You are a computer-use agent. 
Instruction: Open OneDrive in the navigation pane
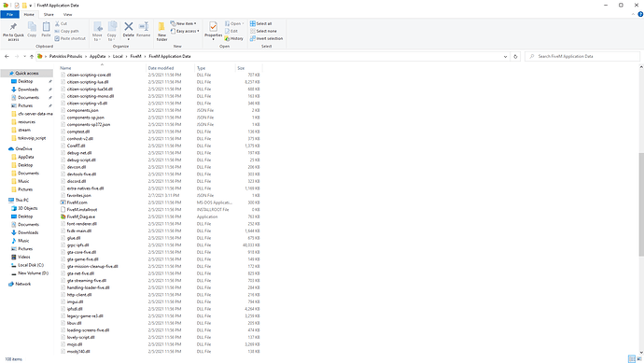pos(23,149)
